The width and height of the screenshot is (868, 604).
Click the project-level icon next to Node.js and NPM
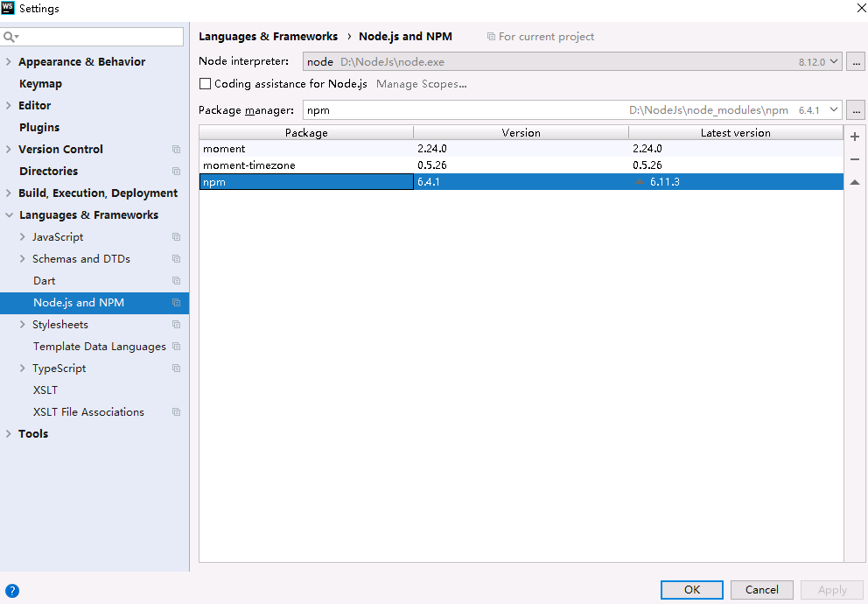point(176,303)
